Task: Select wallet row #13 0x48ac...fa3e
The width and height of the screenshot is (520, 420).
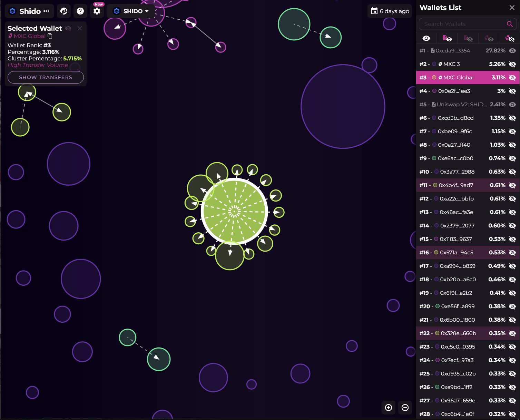Action: [x=468, y=212]
